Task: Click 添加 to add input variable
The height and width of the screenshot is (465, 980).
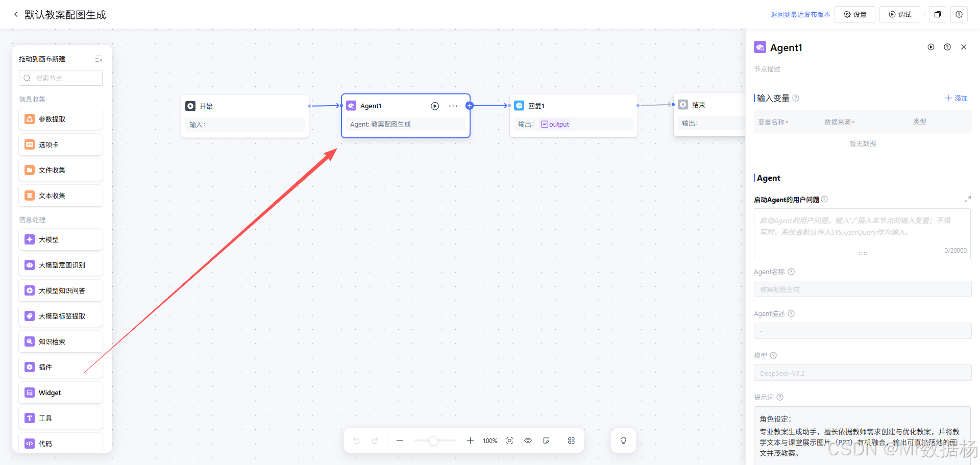Action: pyautogui.click(x=956, y=98)
